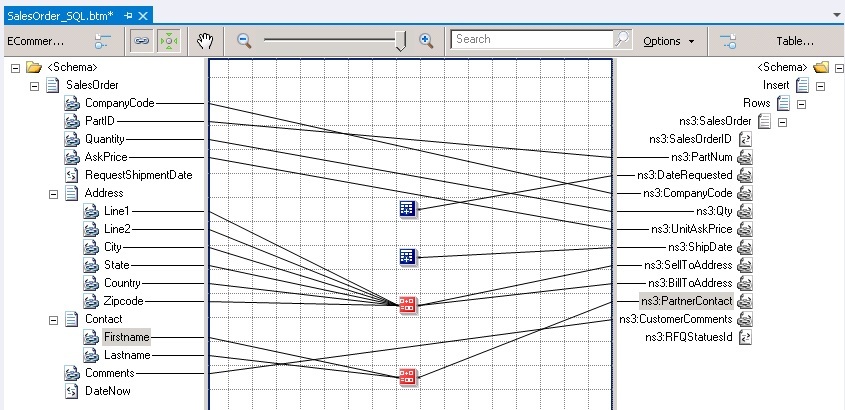Open the Options dropdown menu
845x410 pixels.
(669, 41)
